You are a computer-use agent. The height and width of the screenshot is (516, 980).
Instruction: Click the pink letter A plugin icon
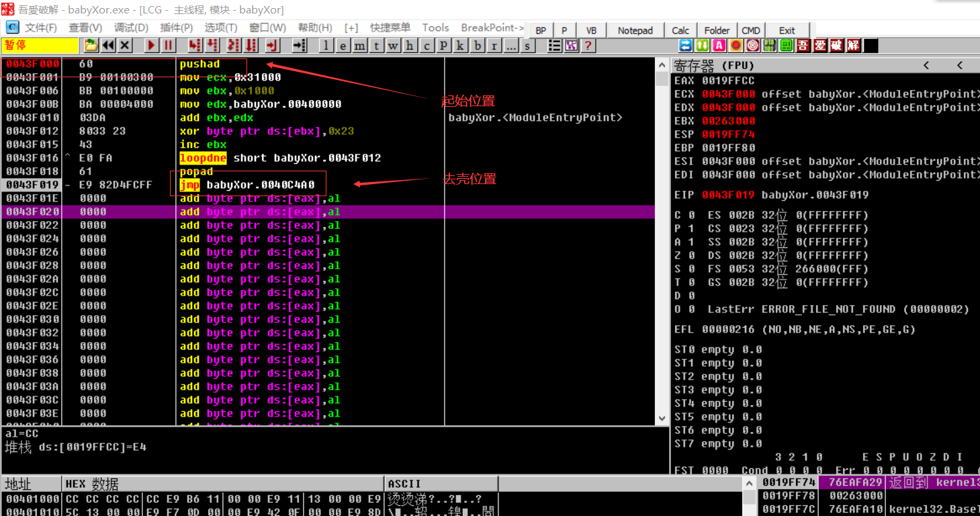coord(719,46)
